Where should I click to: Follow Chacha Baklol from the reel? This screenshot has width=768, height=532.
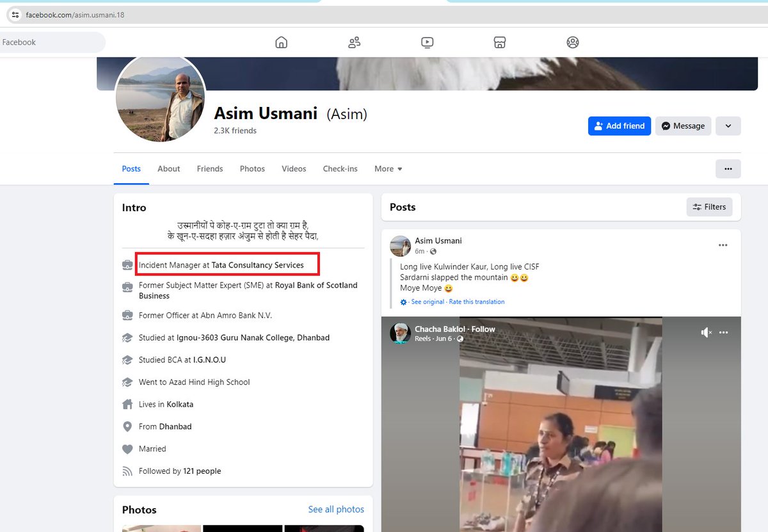point(483,329)
